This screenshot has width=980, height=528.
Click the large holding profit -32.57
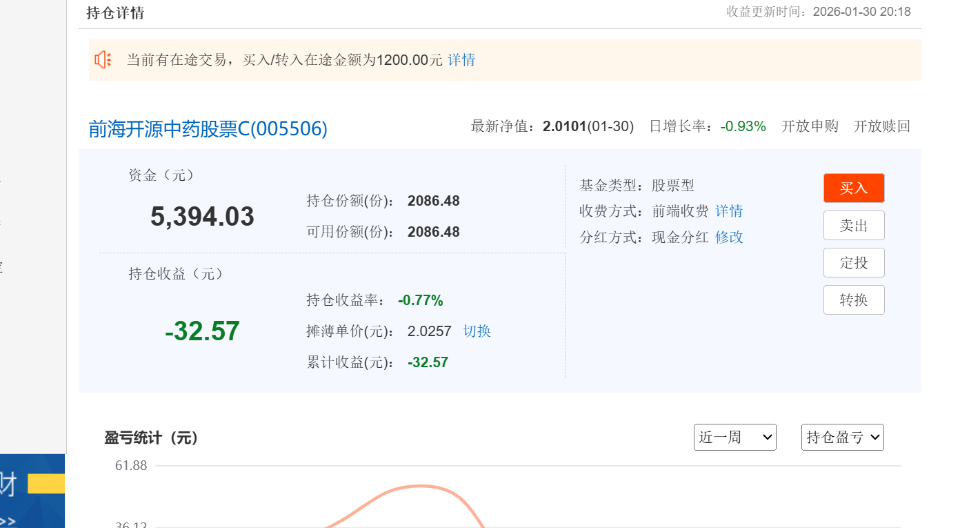202,331
